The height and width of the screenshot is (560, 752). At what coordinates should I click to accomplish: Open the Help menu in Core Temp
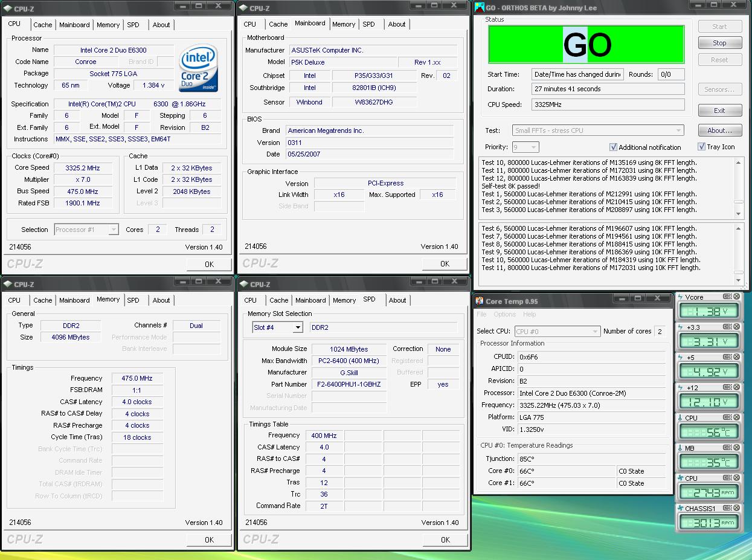click(530, 314)
